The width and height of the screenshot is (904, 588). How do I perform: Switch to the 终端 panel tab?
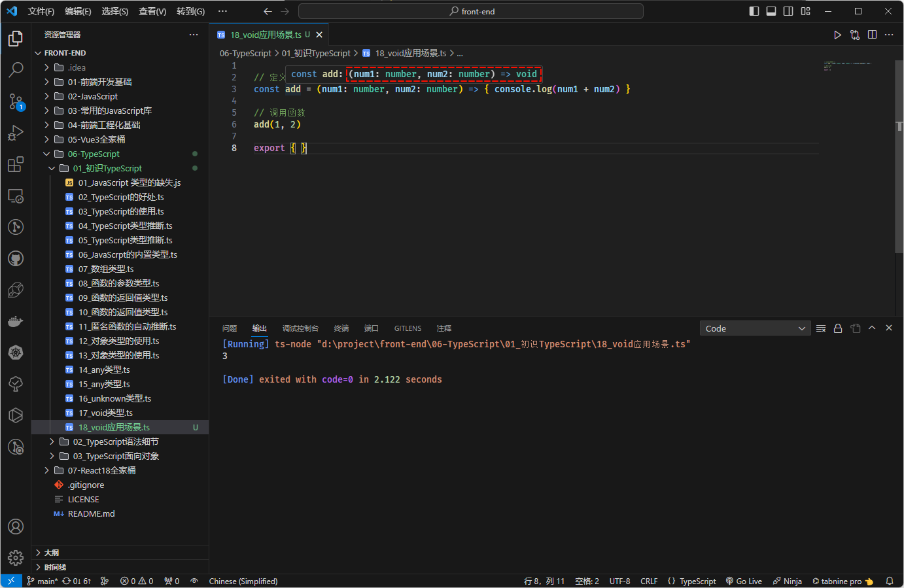[341, 328]
